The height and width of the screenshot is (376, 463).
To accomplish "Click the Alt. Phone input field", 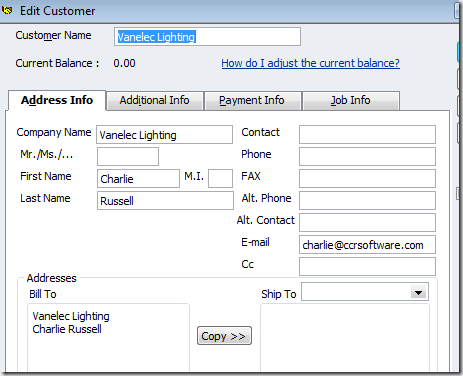I will 367,200.
